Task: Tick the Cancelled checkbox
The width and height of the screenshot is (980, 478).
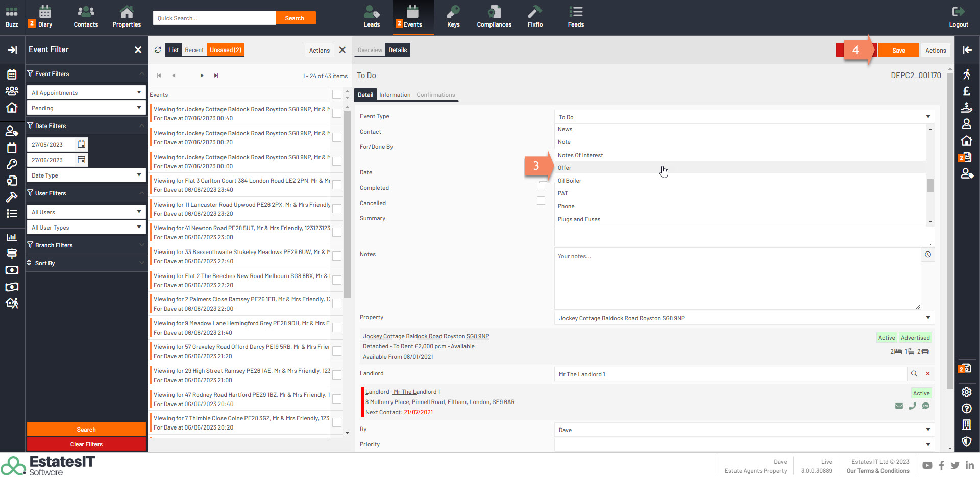Action: click(x=541, y=201)
